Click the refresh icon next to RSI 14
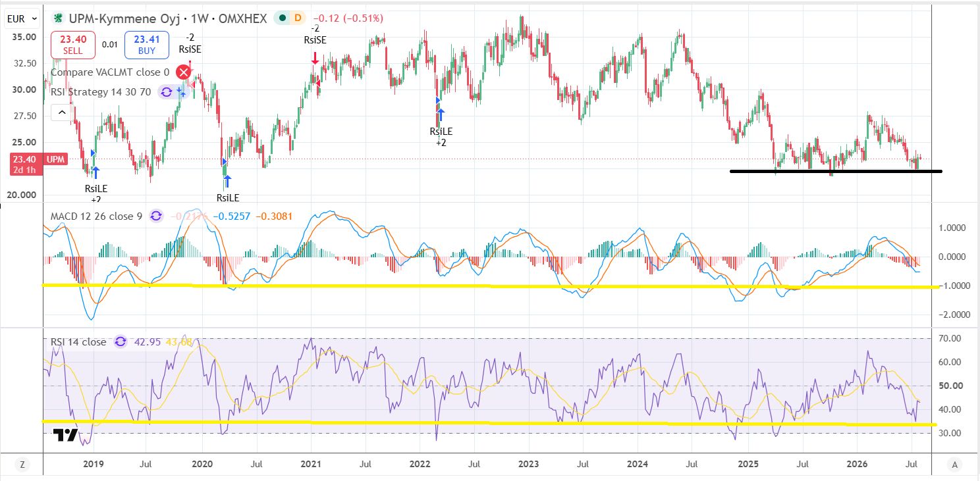 (x=121, y=342)
